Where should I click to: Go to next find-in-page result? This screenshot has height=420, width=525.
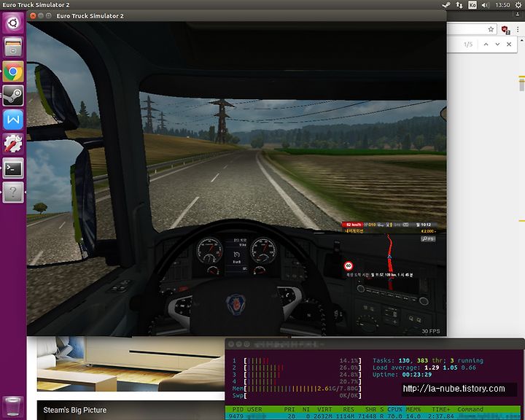[497, 44]
